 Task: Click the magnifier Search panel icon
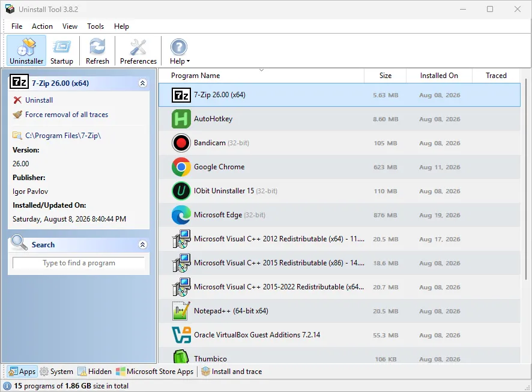pyautogui.click(x=19, y=243)
